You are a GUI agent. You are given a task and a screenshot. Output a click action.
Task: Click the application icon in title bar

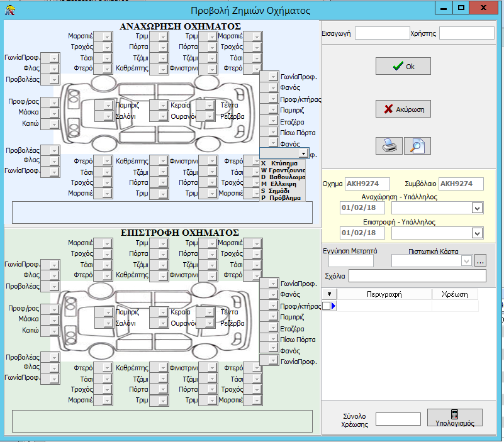[10, 10]
